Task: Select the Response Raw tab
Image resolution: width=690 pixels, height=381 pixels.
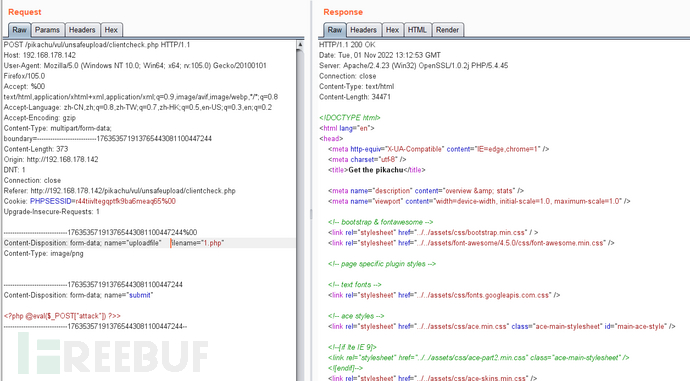Action: coord(335,30)
